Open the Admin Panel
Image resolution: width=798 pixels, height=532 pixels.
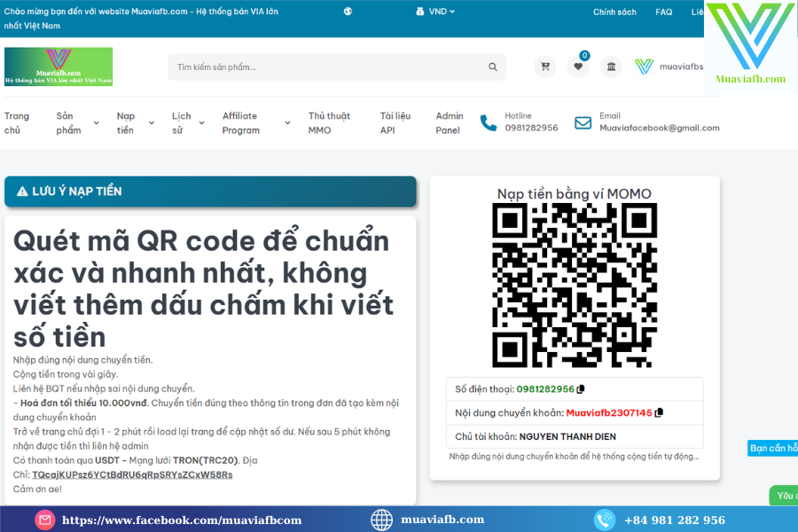click(x=450, y=123)
